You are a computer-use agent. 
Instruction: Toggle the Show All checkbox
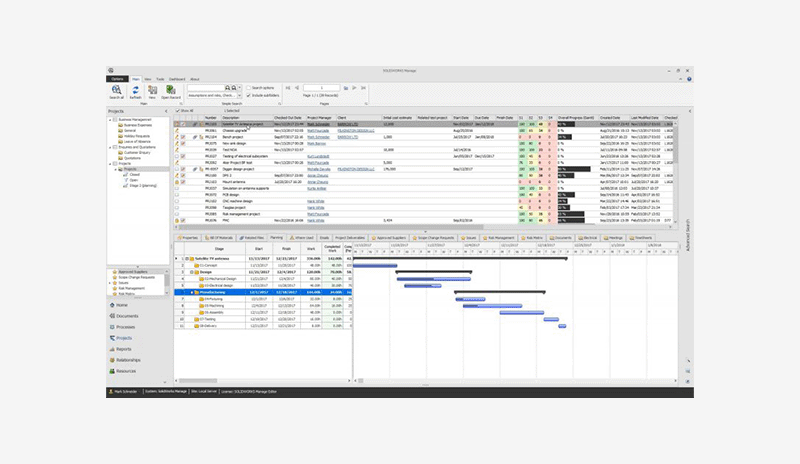tap(178, 110)
